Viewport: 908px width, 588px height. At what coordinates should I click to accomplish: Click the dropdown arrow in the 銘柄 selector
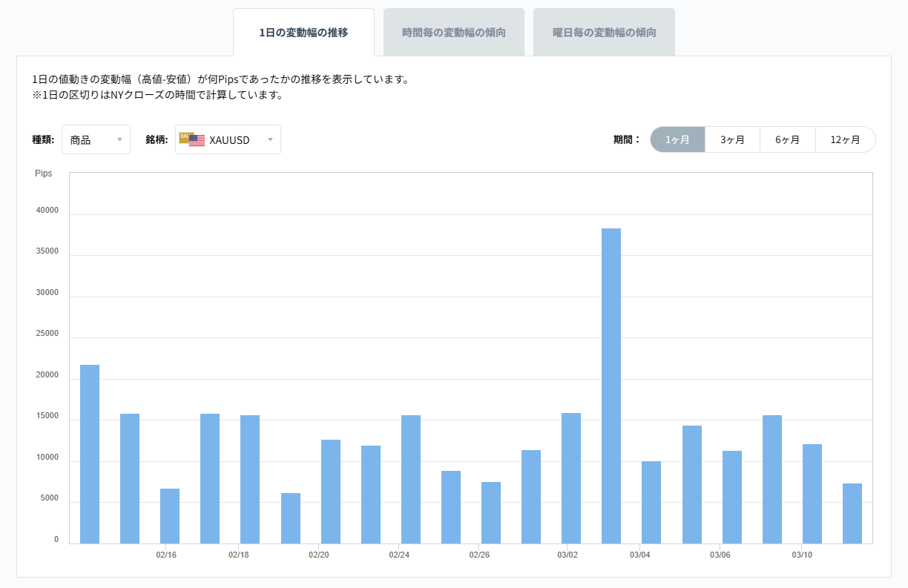(270, 139)
